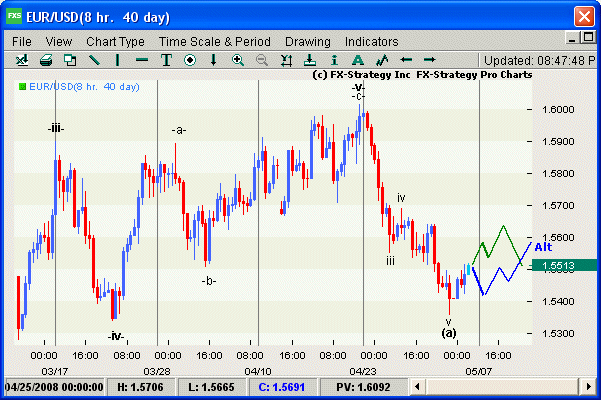Click the bottom scrollbar right arrow
The image size is (601, 400).
point(589,387)
